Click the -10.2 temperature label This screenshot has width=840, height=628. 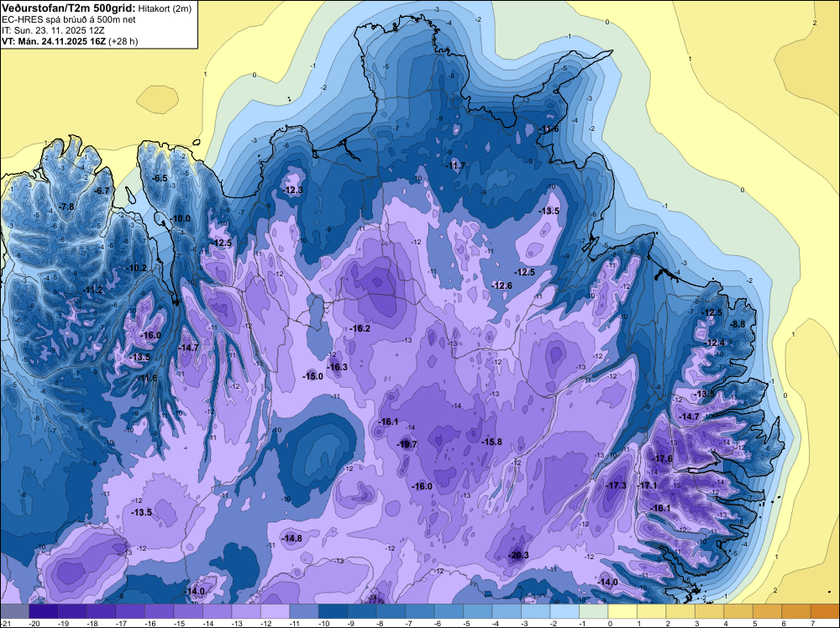pos(137,268)
